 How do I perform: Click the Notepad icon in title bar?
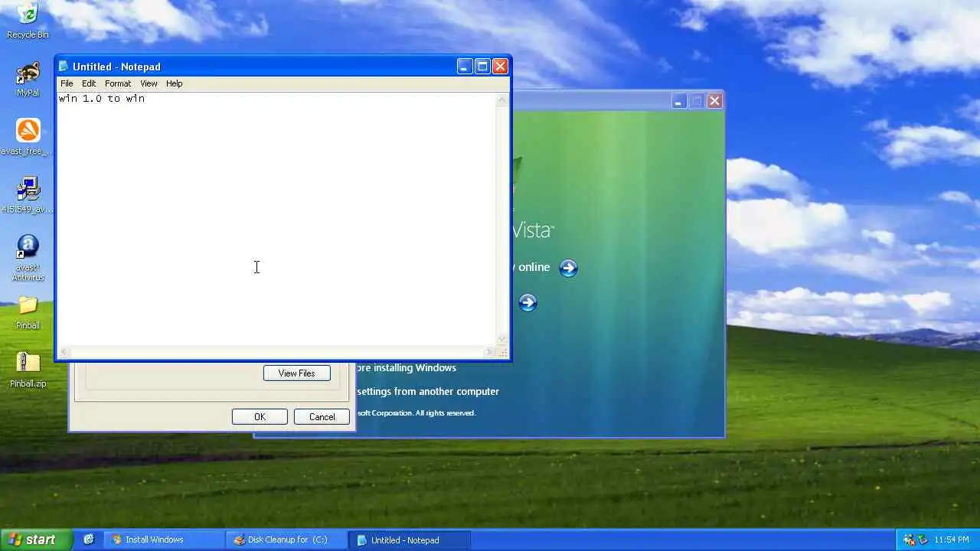tap(64, 67)
